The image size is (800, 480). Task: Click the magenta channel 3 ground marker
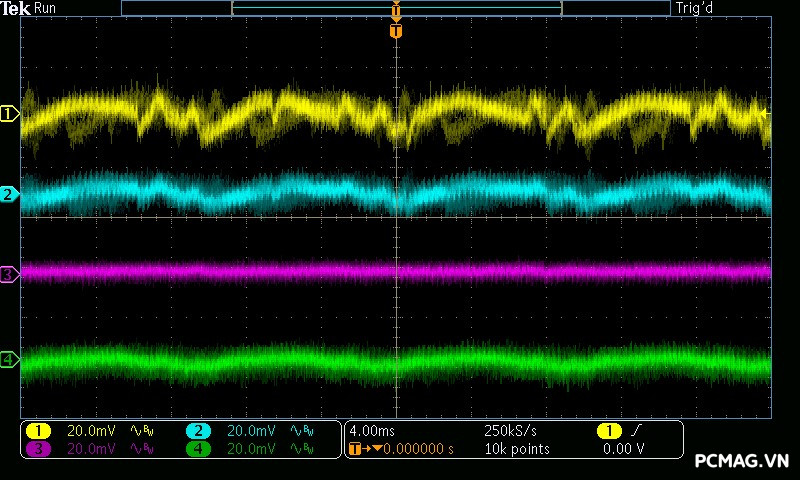[10, 273]
